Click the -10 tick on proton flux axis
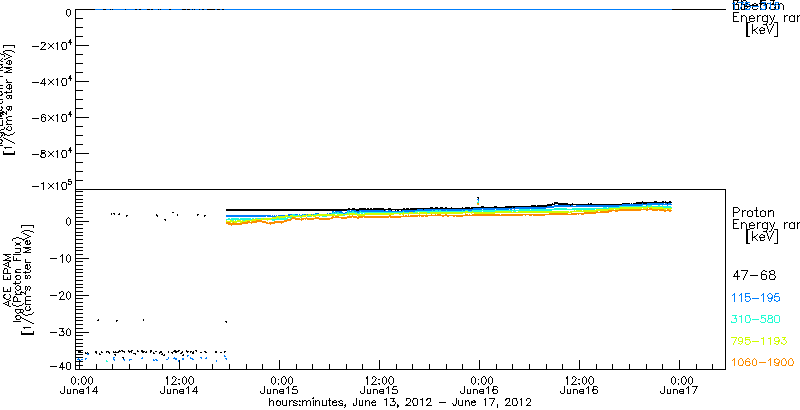Image resolution: width=800 pixels, height=410 pixels. coord(61,259)
